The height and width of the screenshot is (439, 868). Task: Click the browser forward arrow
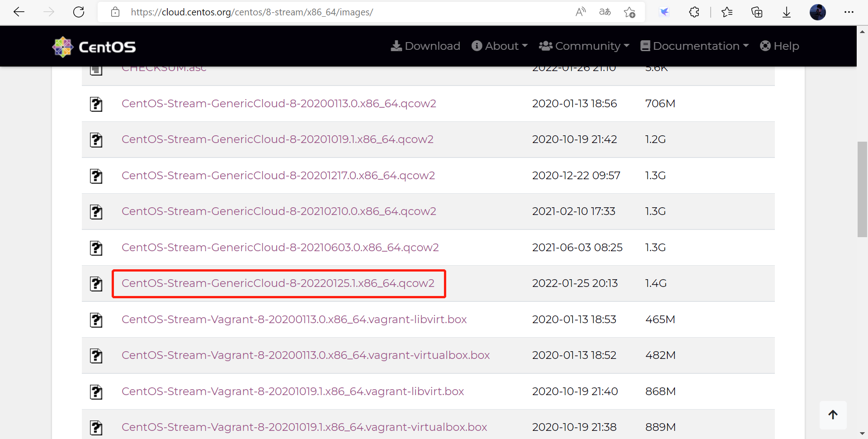pyautogui.click(x=48, y=12)
